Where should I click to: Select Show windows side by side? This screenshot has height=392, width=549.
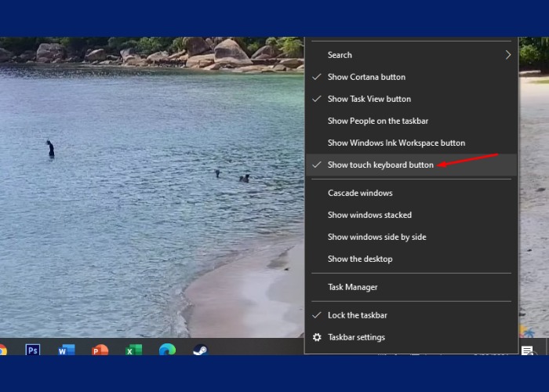(x=376, y=237)
